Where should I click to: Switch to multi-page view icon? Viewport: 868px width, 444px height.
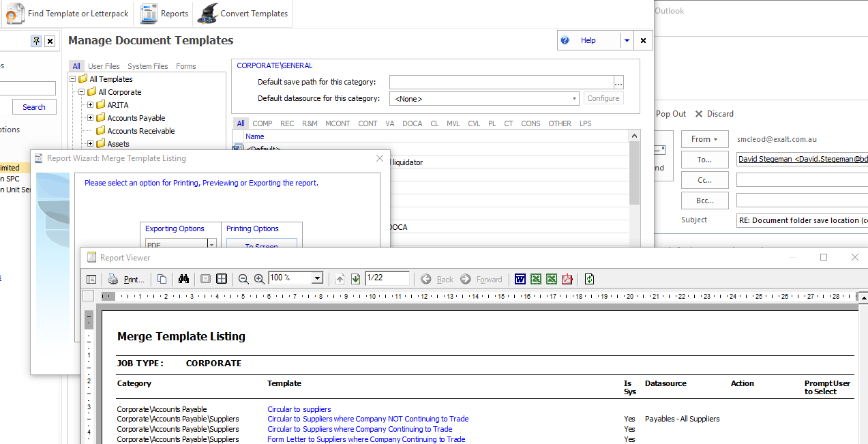222,279
